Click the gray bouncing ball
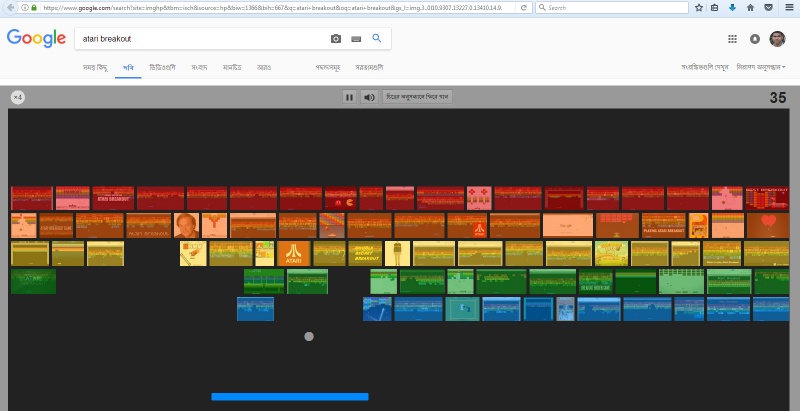The height and width of the screenshot is (411, 800). pos(309,337)
